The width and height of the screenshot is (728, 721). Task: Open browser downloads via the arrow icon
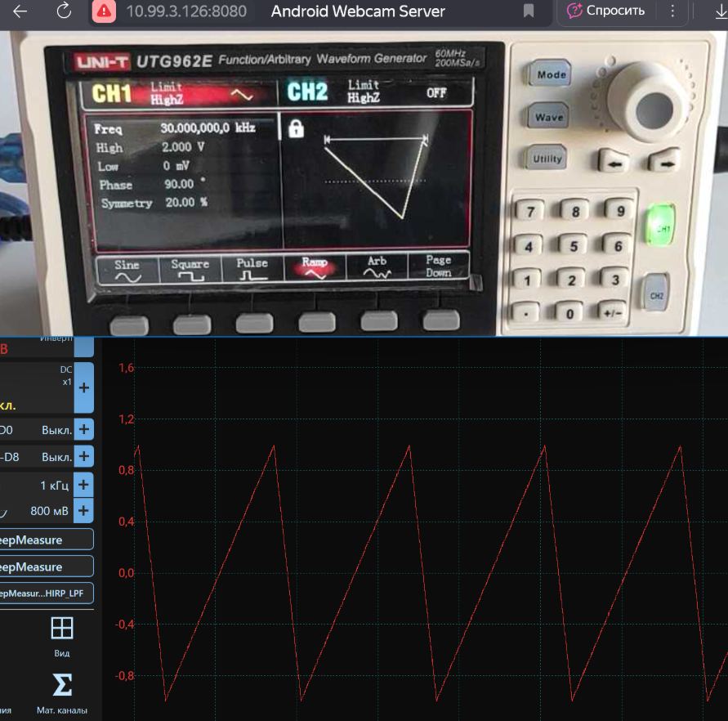(720, 11)
